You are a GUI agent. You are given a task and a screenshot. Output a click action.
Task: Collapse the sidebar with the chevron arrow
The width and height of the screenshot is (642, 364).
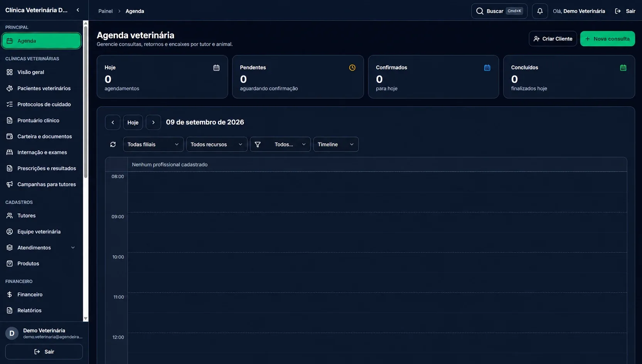pyautogui.click(x=78, y=10)
